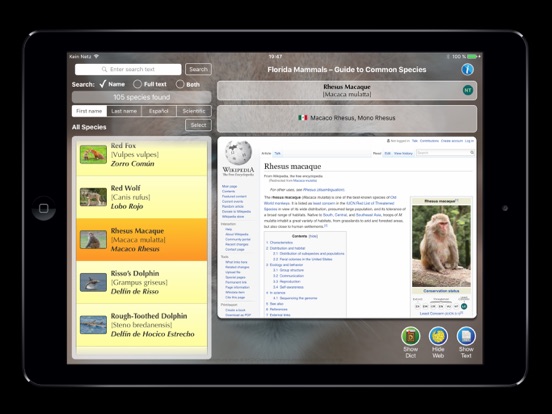Switch to Scientific sorting tab

click(x=194, y=111)
